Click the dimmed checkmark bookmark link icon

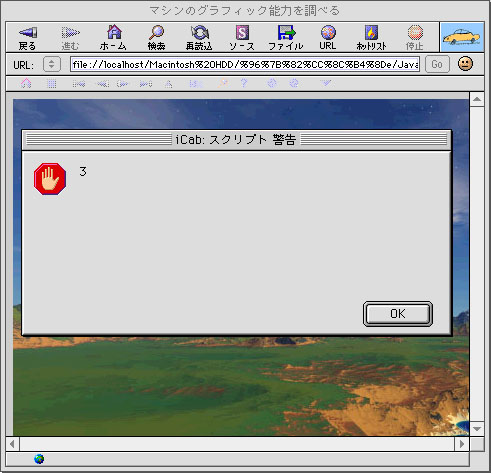click(326, 83)
